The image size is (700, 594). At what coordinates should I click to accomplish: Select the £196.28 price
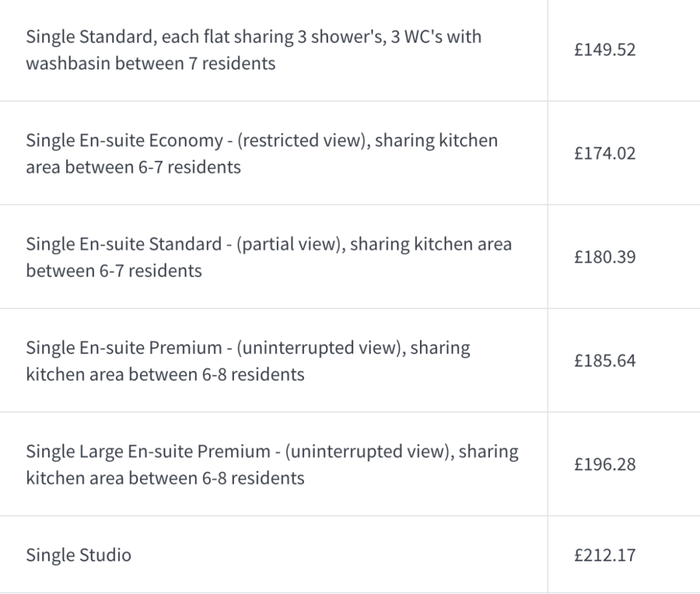[x=605, y=465]
